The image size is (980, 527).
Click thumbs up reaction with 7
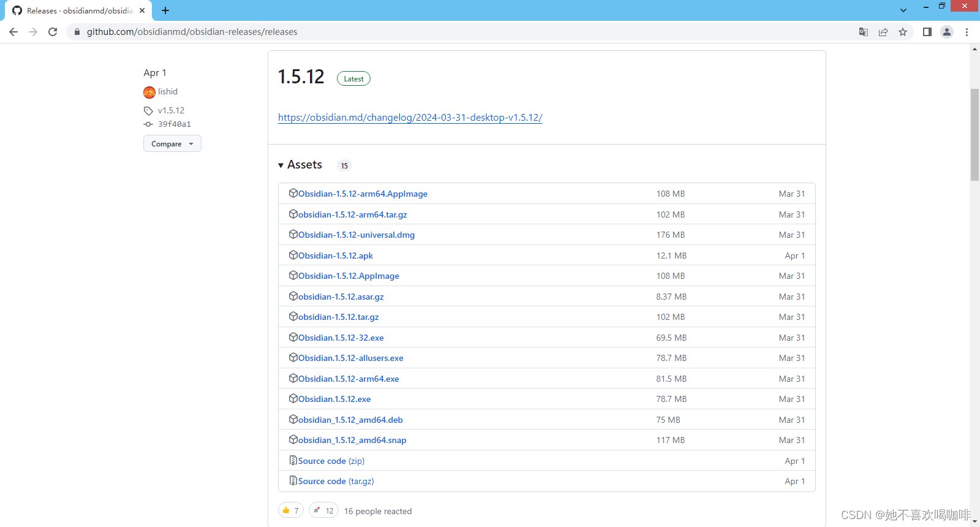point(291,510)
